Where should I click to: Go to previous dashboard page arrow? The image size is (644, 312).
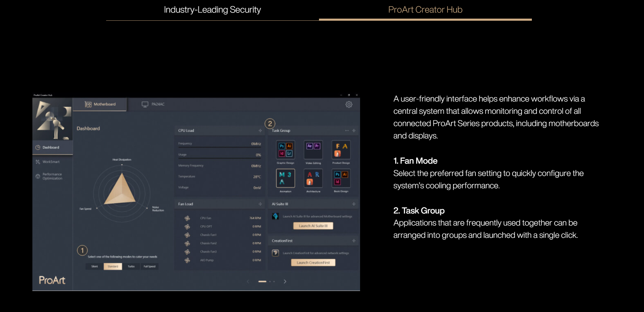pyautogui.click(x=248, y=281)
